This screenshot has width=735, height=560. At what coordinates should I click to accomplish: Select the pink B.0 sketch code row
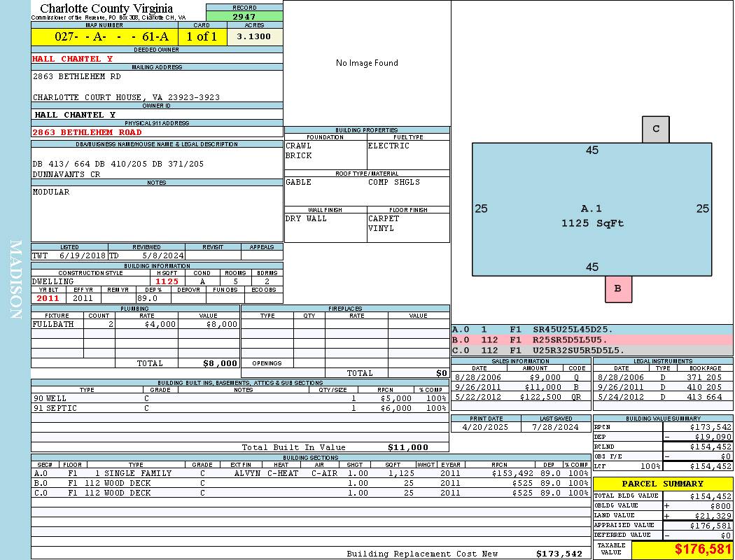[591, 339]
